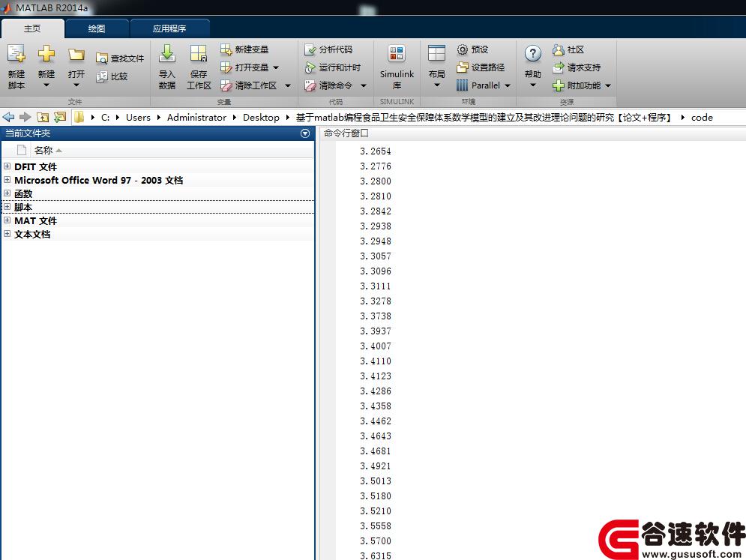The image size is (746, 560).
Task: Open the Open Variable (打开变量) dropdown arrow
Action: [276, 67]
